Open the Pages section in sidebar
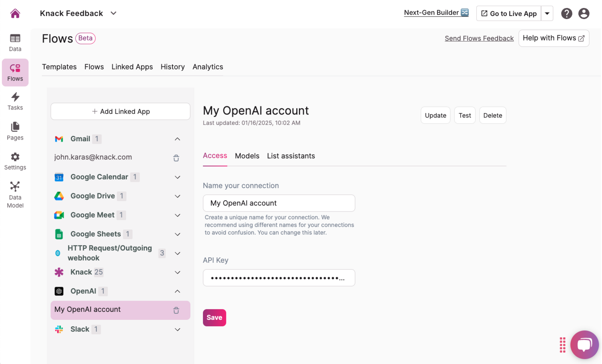Viewport: 602px width, 364px height. (15, 131)
